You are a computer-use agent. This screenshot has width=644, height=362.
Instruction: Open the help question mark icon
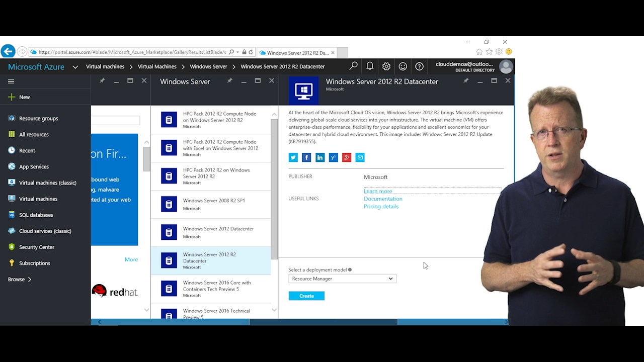[x=419, y=66]
